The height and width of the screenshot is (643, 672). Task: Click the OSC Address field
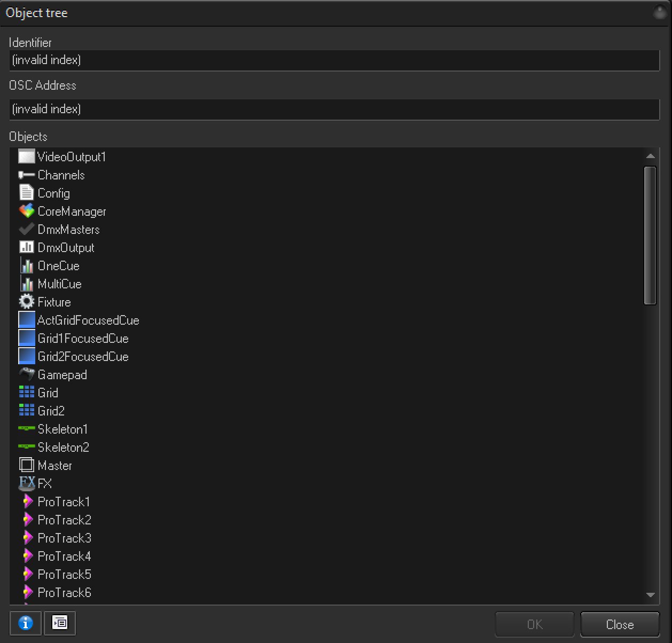(334, 109)
